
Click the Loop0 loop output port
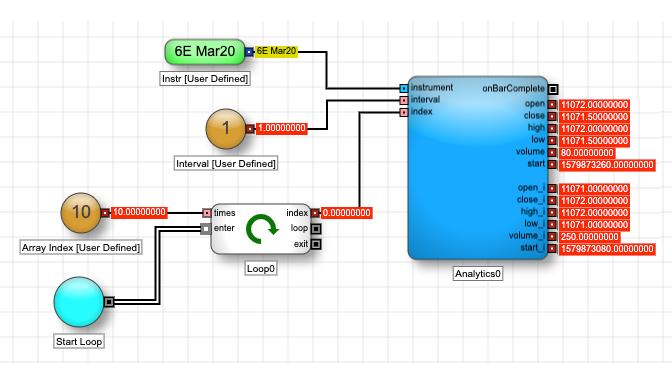tap(316, 228)
